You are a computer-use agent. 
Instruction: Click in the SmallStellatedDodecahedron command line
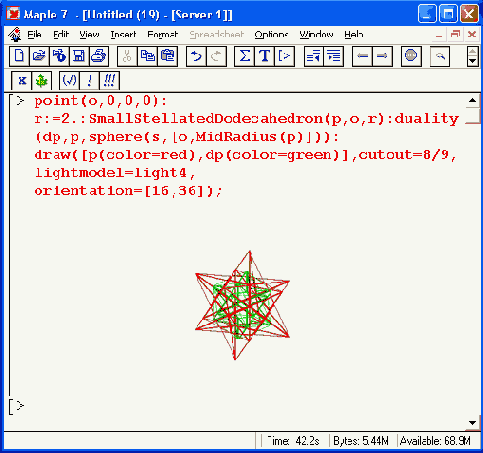(x=247, y=119)
